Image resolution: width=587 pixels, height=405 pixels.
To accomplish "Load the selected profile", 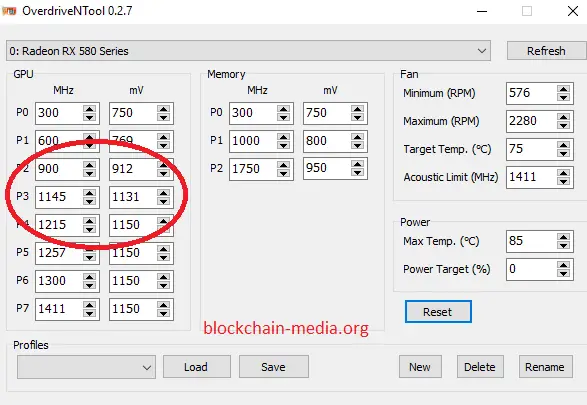I will [197, 367].
